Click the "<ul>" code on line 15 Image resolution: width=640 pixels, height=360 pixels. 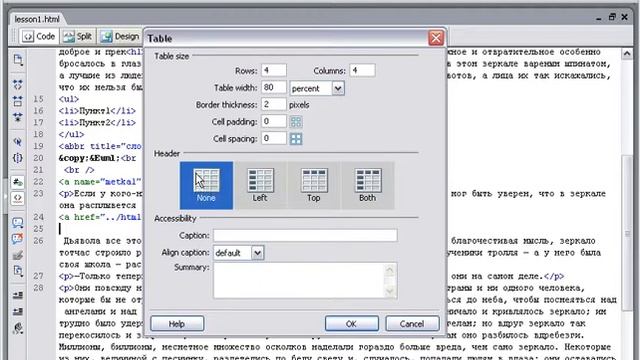click(69, 99)
